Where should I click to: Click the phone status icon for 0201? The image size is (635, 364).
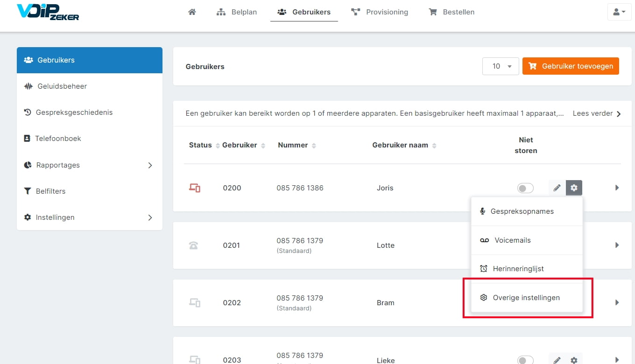193,245
